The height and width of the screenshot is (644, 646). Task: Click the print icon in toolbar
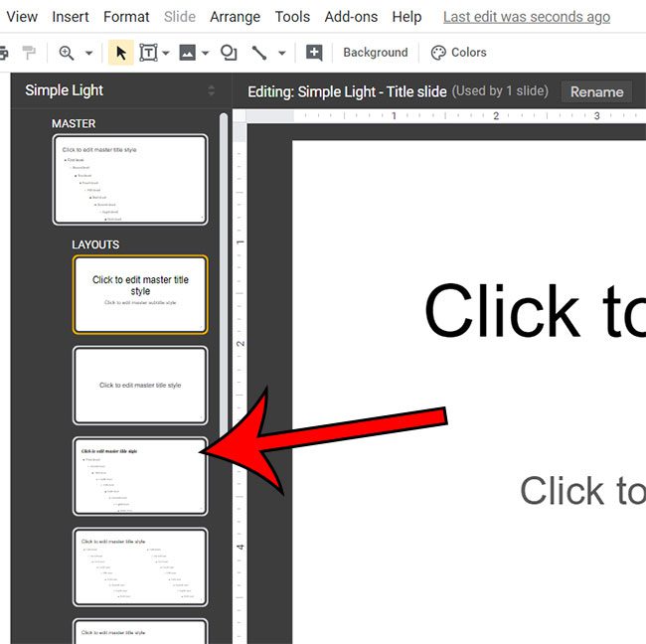(x=3, y=53)
